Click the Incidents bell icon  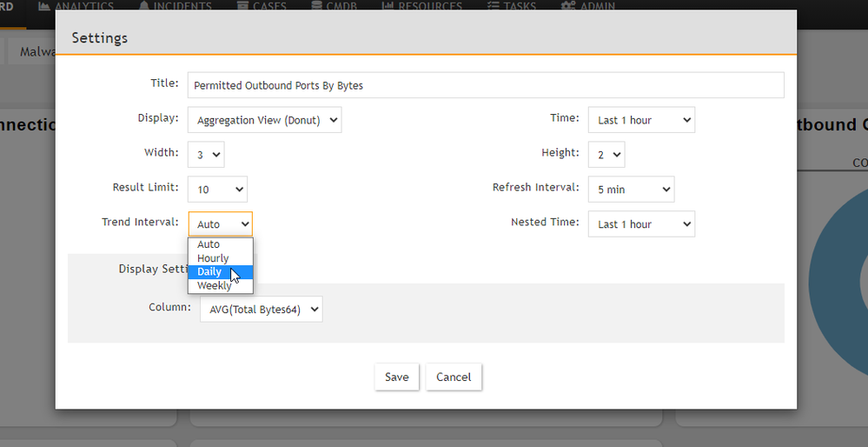143,5
